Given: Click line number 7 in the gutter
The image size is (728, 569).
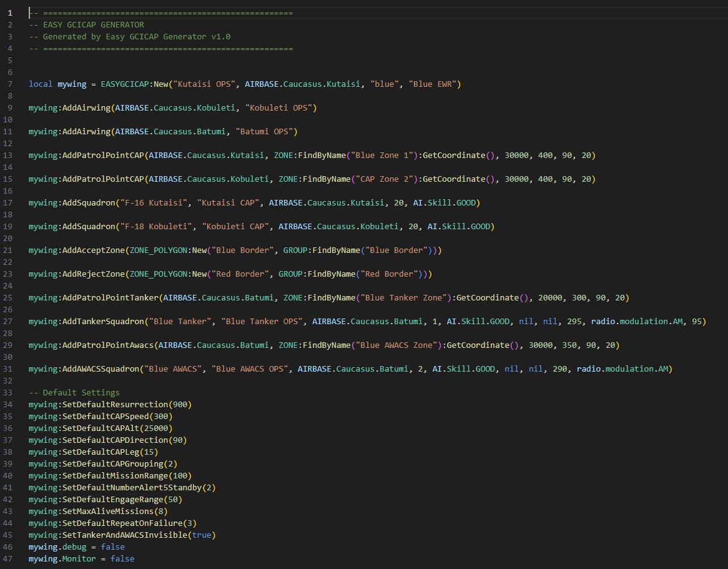Looking at the screenshot, I should 10,84.
